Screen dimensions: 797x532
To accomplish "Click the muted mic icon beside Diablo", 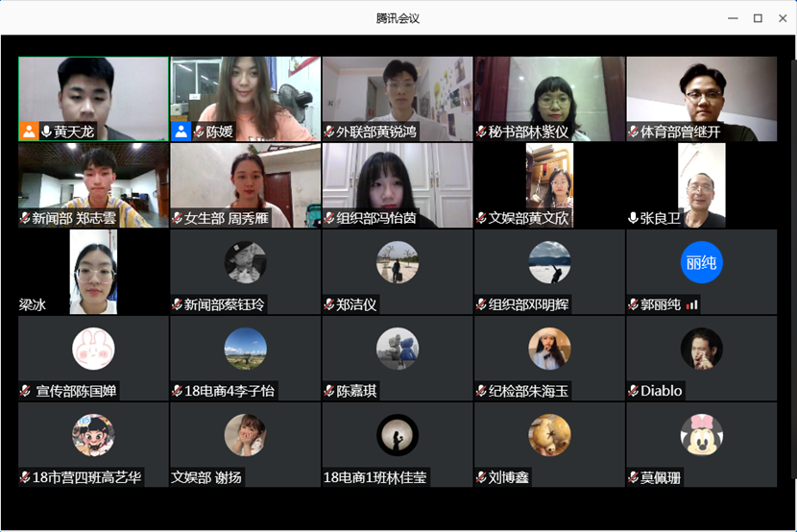I will pyautogui.click(x=634, y=391).
